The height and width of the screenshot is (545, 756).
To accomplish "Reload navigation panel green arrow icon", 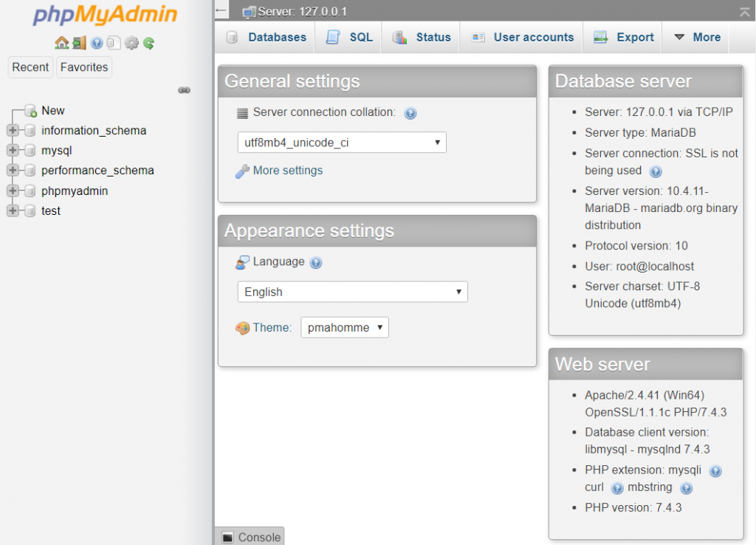I will click(x=148, y=43).
